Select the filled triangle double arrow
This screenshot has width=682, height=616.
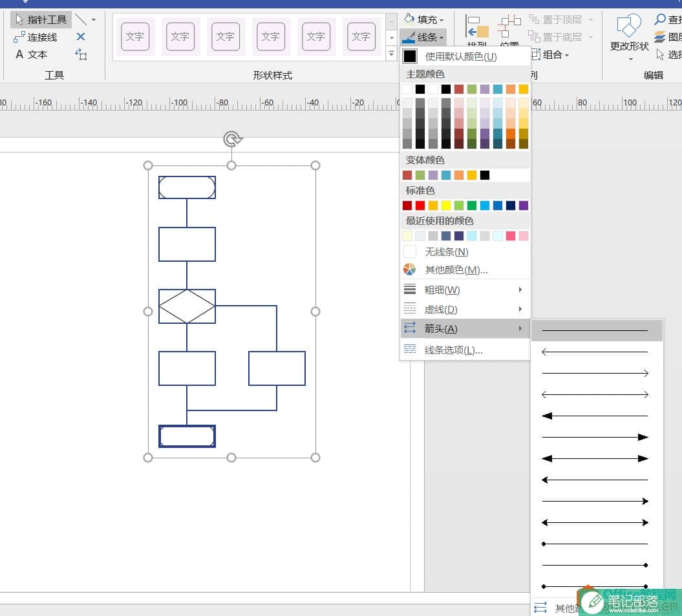click(596, 458)
